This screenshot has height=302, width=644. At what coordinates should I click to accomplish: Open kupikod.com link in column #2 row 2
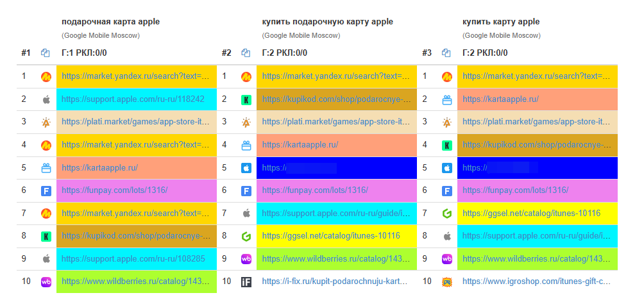(336, 99)
